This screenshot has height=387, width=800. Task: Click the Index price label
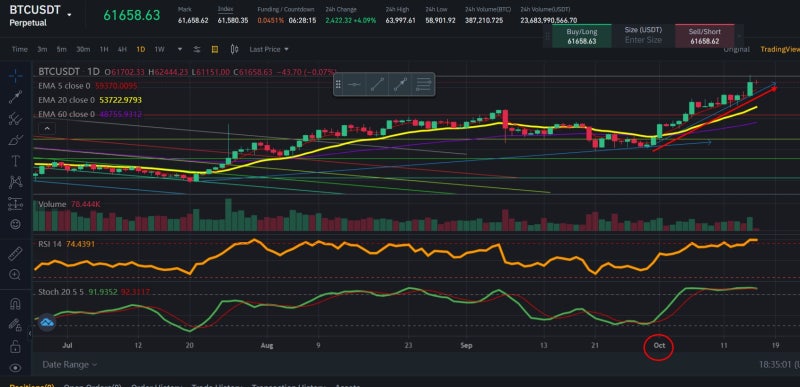pyautogui.click(x=225, y=9)
